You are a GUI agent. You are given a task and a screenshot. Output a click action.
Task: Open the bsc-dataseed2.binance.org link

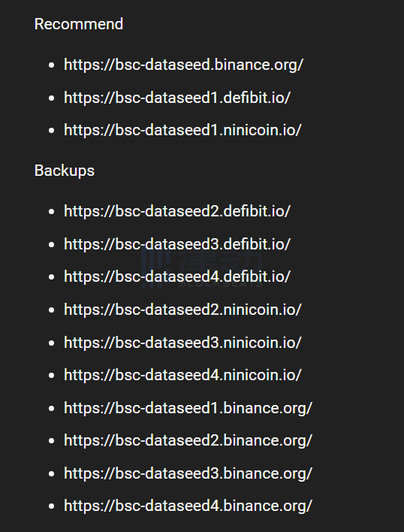(x=188, y=441)
